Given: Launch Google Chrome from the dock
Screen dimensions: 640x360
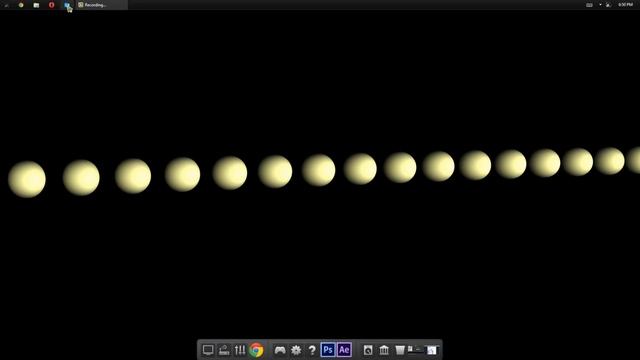Looking at the screenshot, I should point(256,350).
